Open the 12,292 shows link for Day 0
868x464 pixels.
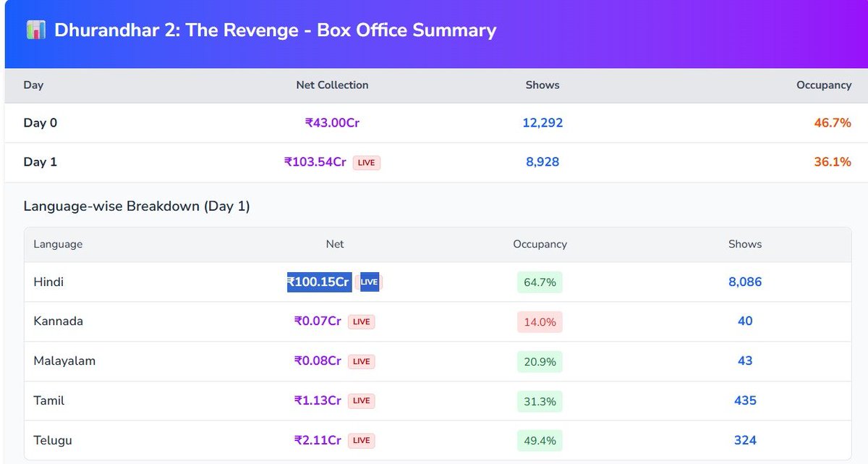click(x=542, y=122)
